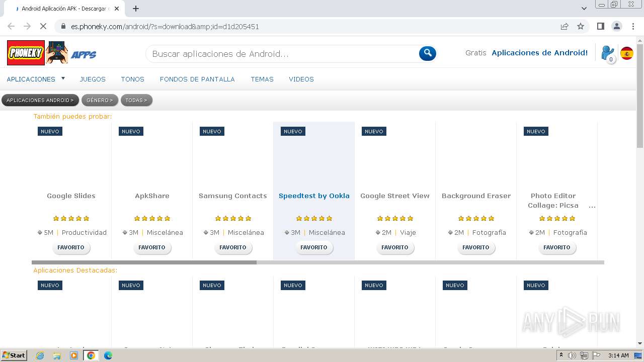
Task: Open media player from taskbar
Action: 74,355
